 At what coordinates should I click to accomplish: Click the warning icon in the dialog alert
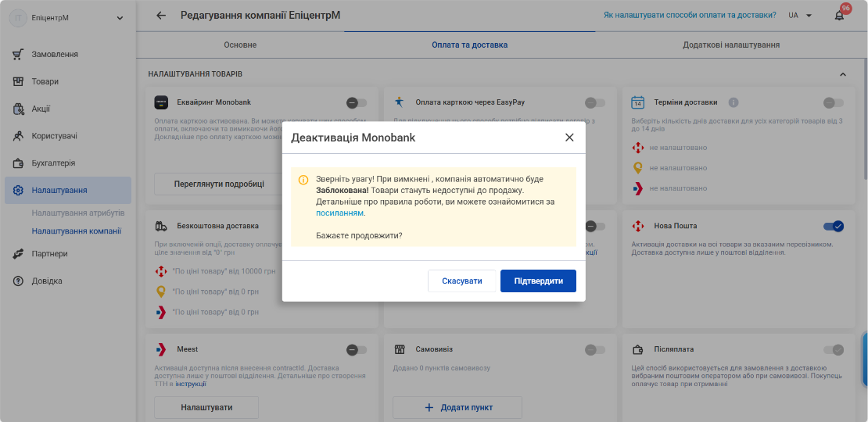pos(303,180)
